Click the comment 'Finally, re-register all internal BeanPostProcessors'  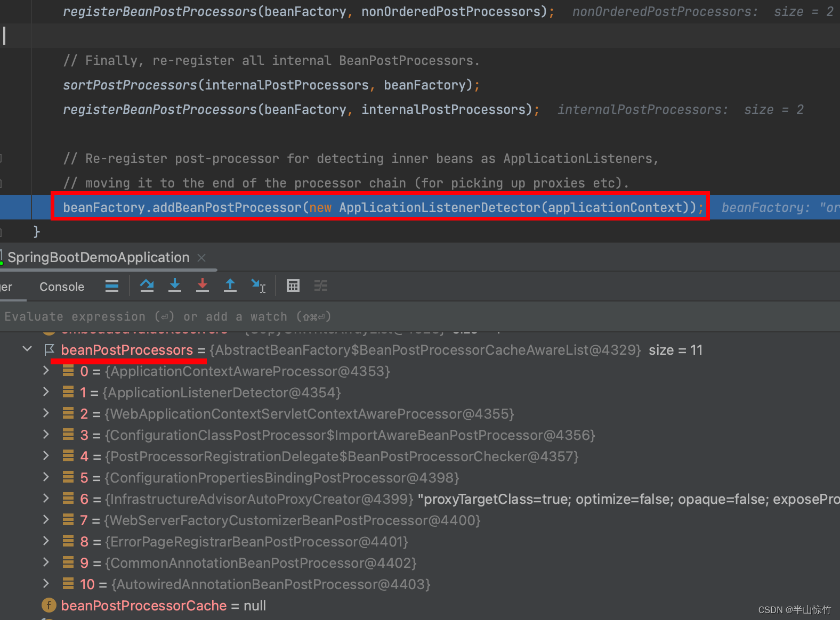click(x=271, y=61)
